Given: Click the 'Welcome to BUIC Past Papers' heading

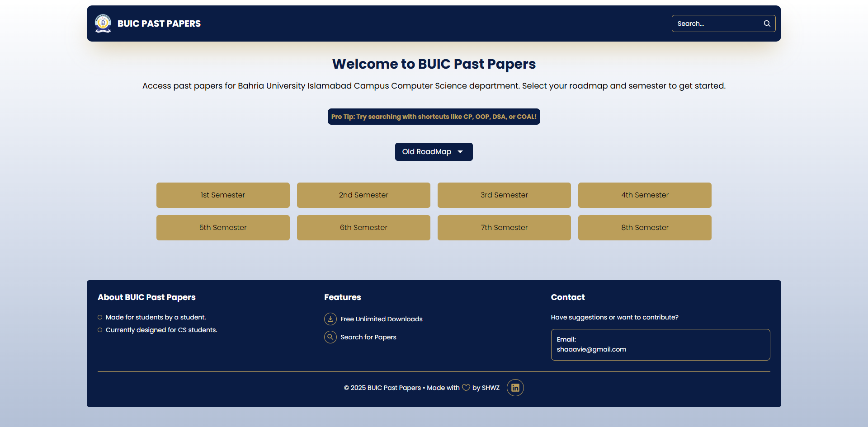Looking at the screenshot, I should pos(434,64).
